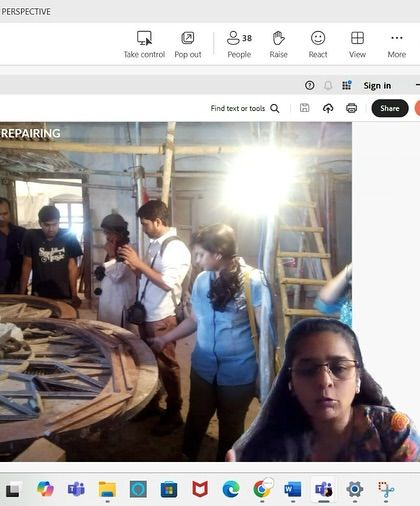This screenshot has width=420, height=506.
Task: Open Microsoft Edge from the taskbar
Action: (x=231, y=489)
